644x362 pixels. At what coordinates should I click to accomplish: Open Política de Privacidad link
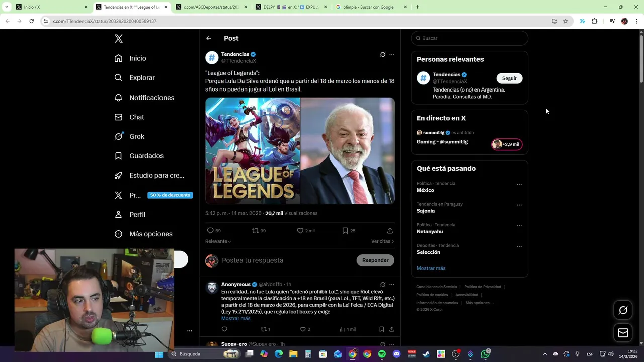tap(482, 287)
